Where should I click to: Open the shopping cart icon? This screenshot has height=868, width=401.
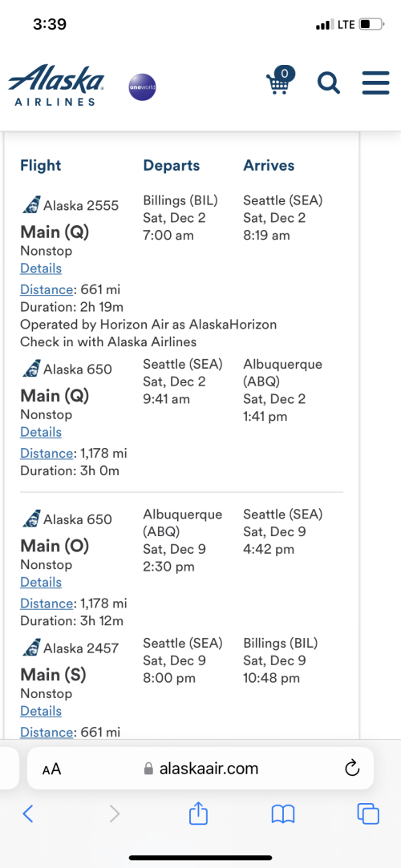point(281,80)
